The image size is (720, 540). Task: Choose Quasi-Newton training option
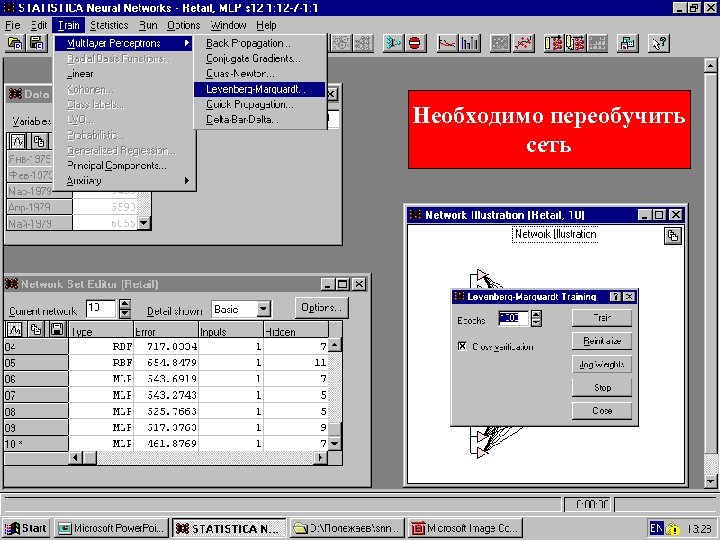(259, 73)
